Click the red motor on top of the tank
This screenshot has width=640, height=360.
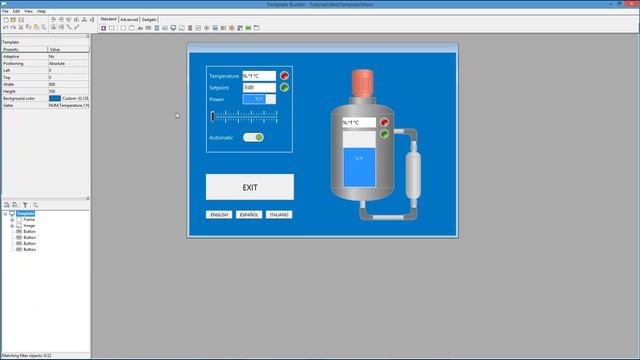(x=362, y=83)
